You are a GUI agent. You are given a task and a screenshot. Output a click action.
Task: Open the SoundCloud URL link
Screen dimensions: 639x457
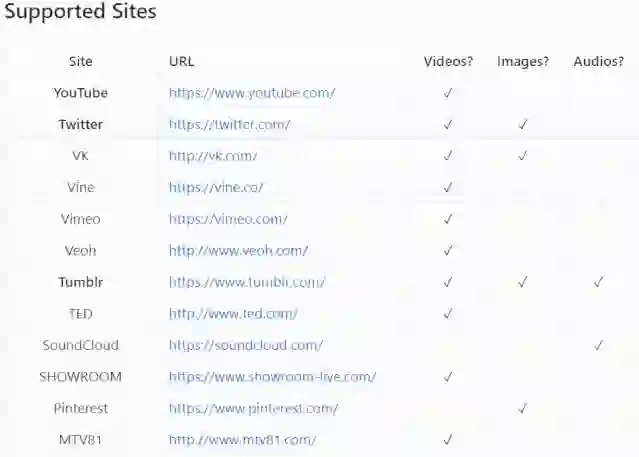coord(246,345)
